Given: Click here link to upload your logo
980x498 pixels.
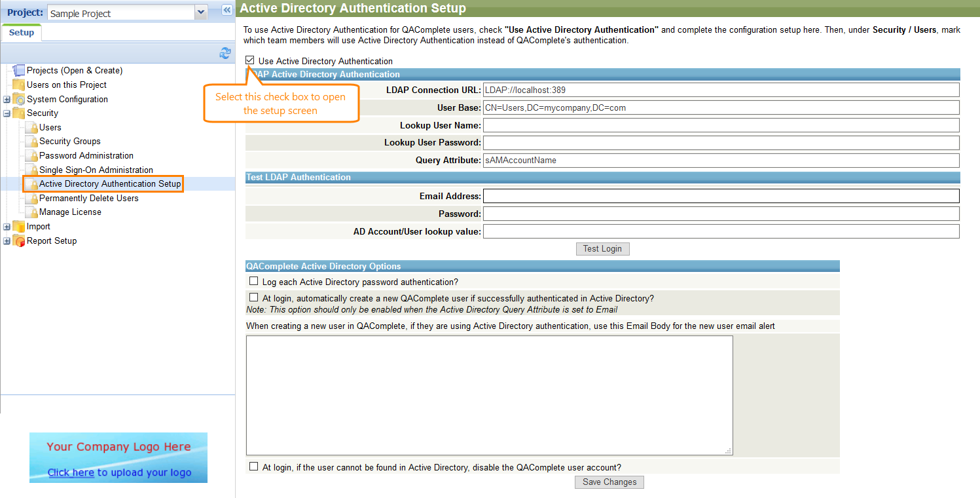Looking at the screenshot, I should 71,473.
